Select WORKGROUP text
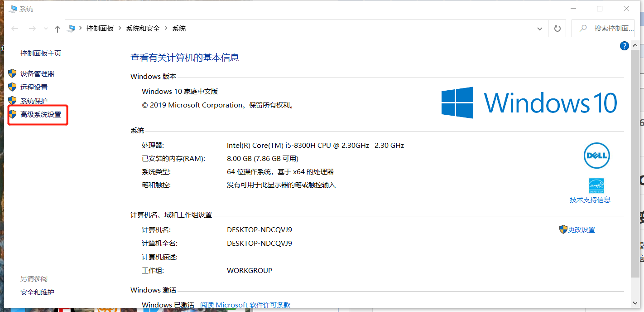This screenshot has height=312, width=644. [250, 270]
